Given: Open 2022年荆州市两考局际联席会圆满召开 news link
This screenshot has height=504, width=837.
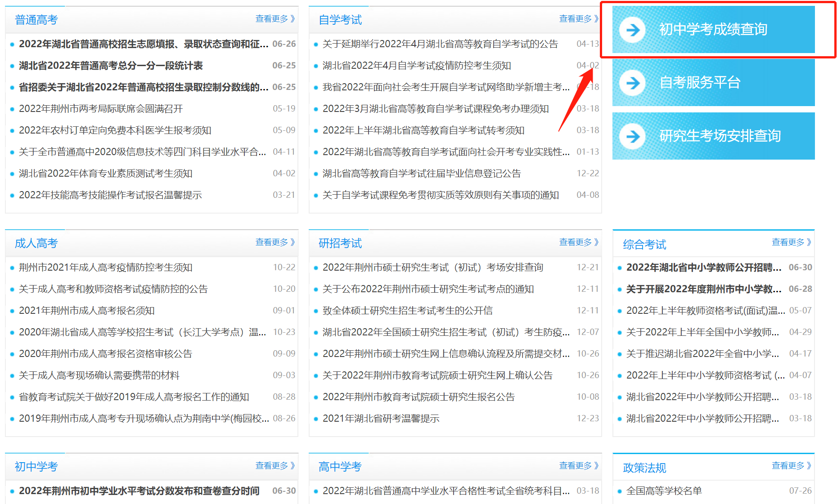Looking at the screenshot, I should tap(101, 109).
